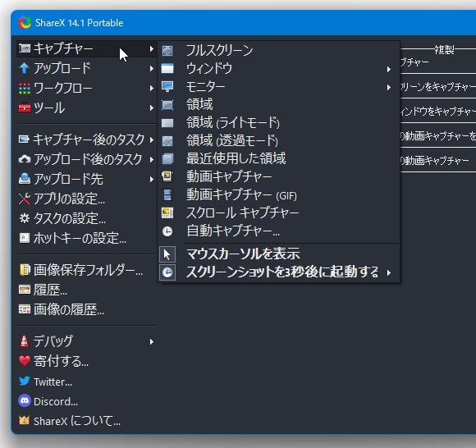Click the traffic cone debug icon
This screenshot has height=448, width=476.
pyautogui.click(x=25, y=341)
